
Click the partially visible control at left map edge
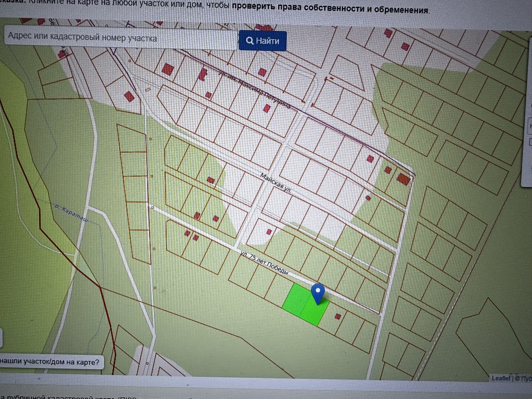[x=1, y=338]
